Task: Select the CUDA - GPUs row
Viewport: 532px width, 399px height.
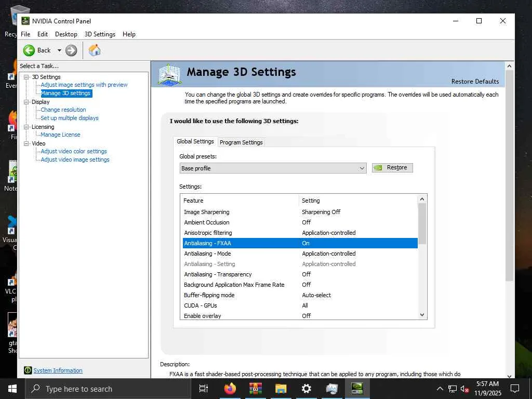Action: 300,305
